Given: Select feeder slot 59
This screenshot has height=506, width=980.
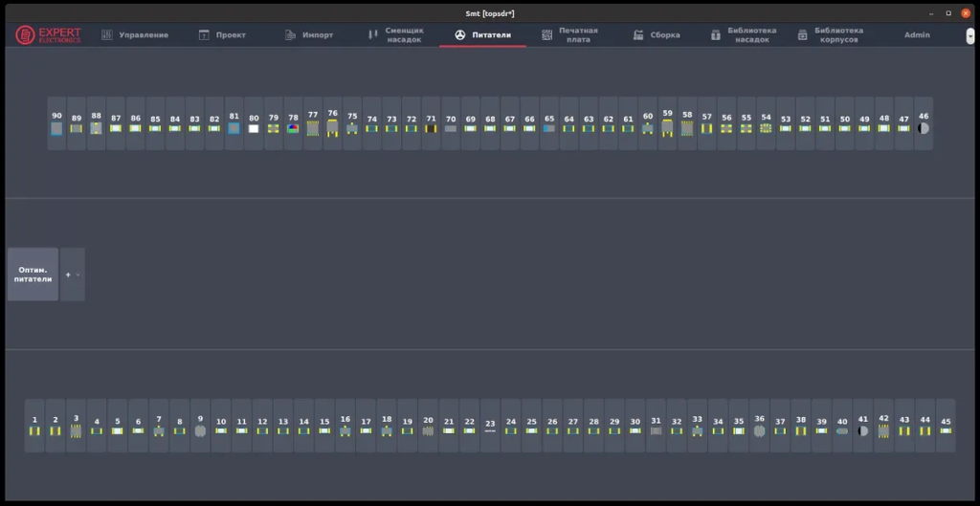Looking at the screenshot, I should tap(667, 123).
